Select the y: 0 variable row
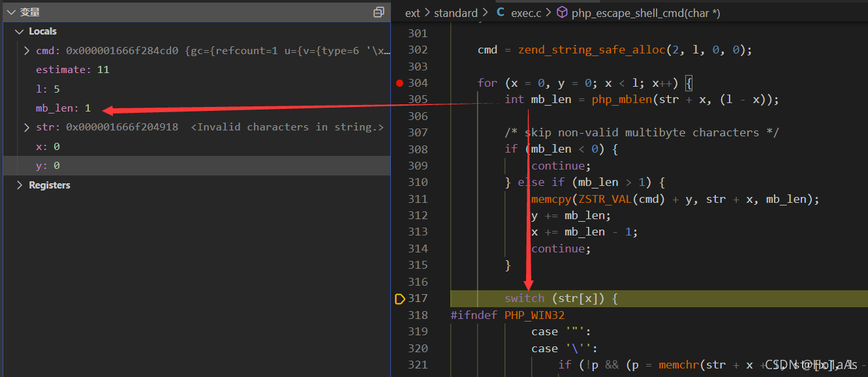 (x=196, y=166)
